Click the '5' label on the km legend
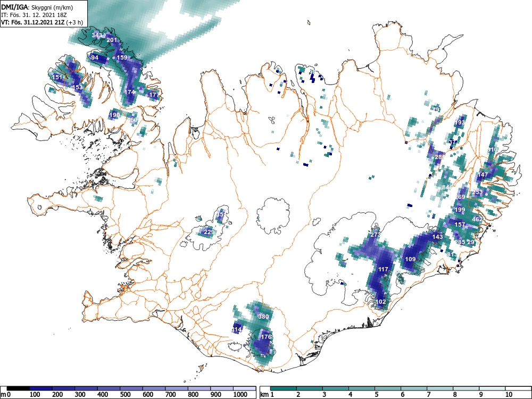This screenshot has height=399, width=532. [x=377, y=395]
